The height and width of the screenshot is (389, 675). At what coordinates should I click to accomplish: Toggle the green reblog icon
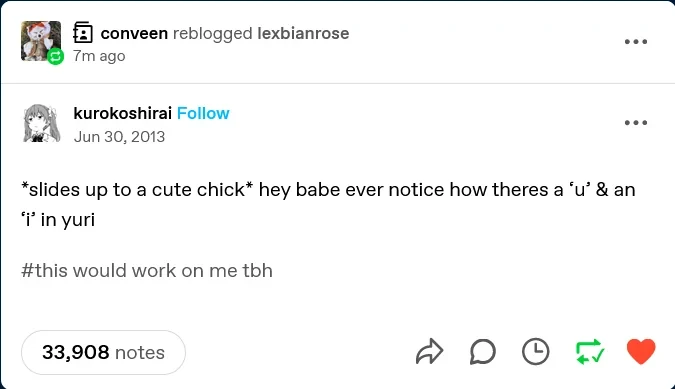[590, 352]
